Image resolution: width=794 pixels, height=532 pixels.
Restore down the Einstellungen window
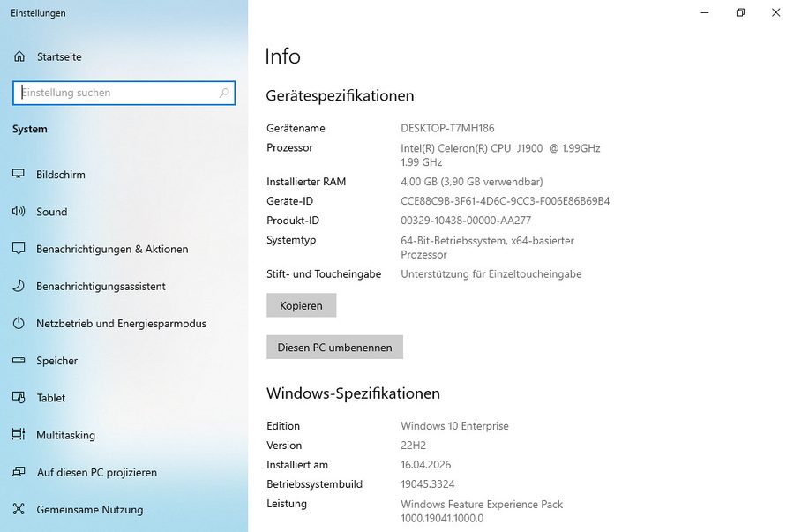[740, 12]
